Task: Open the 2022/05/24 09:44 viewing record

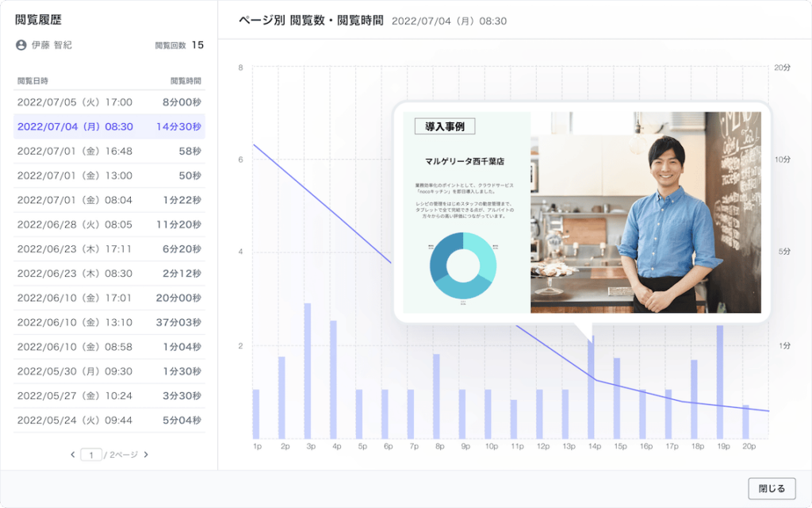Action: pos(109,420)
